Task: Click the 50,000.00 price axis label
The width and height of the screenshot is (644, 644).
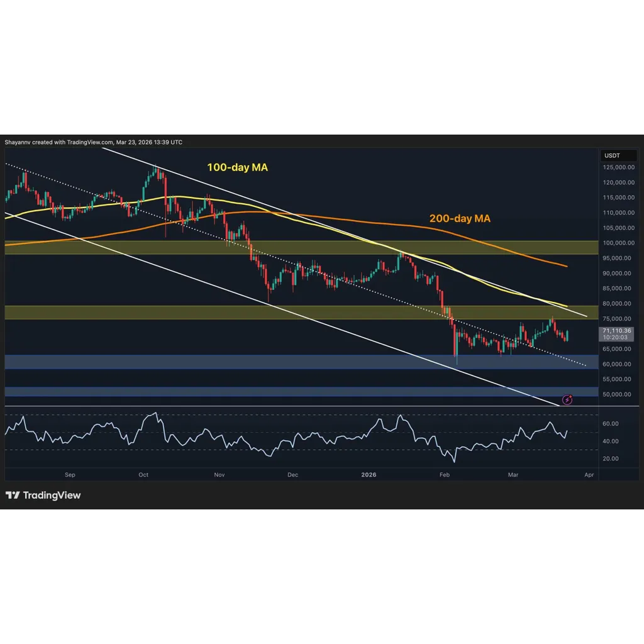Action: point(617,394)
